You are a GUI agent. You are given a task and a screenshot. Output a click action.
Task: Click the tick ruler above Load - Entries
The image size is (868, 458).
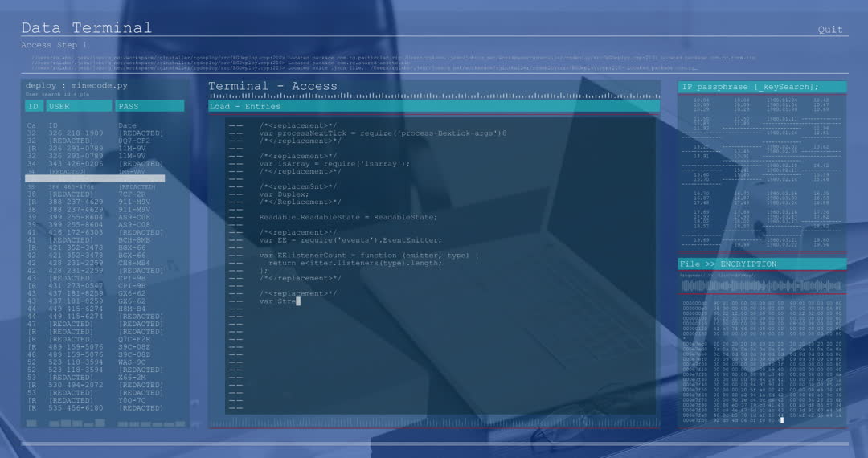tap(433, 96)
